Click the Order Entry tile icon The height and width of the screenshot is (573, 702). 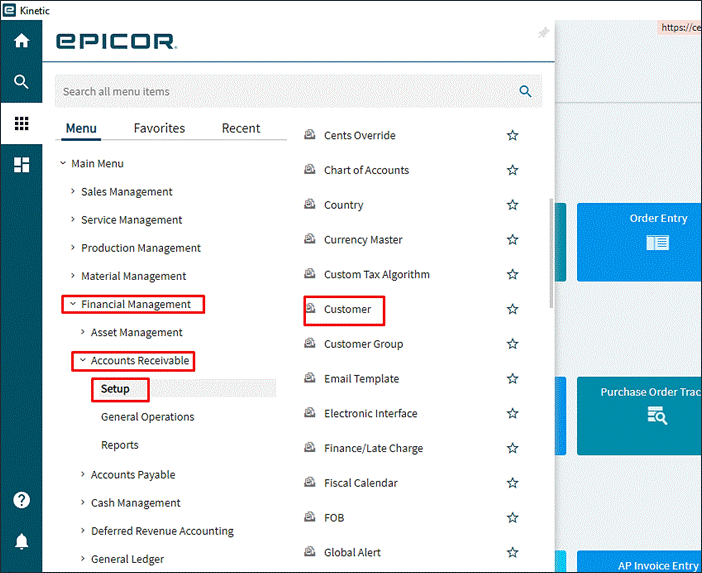pos(658,243)
